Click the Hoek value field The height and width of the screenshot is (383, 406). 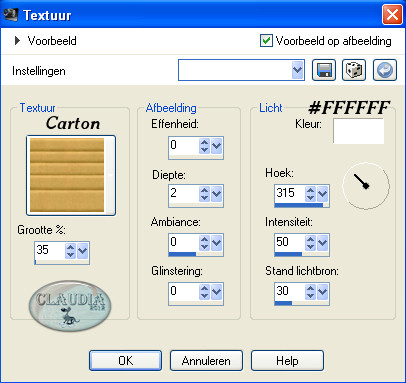289,193
